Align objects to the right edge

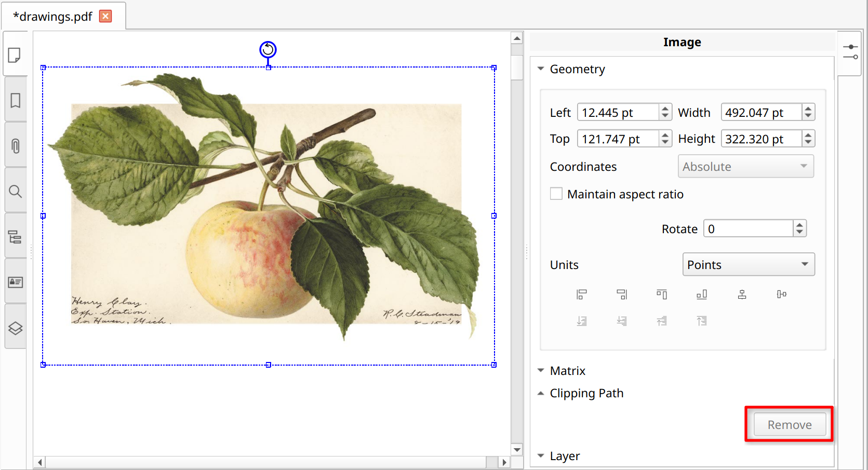[x=622, y=294]
